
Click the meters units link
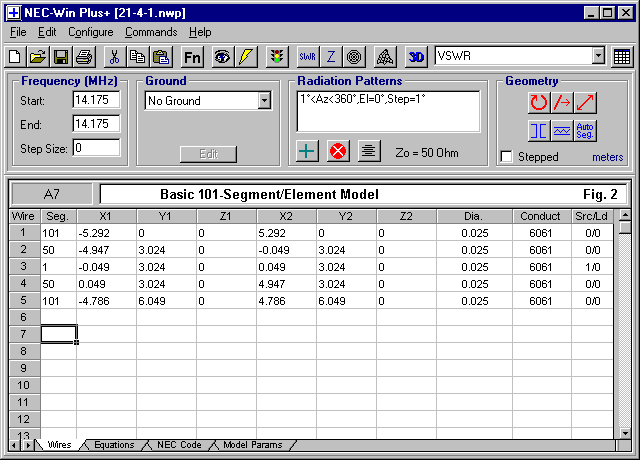tap(608, 157)
